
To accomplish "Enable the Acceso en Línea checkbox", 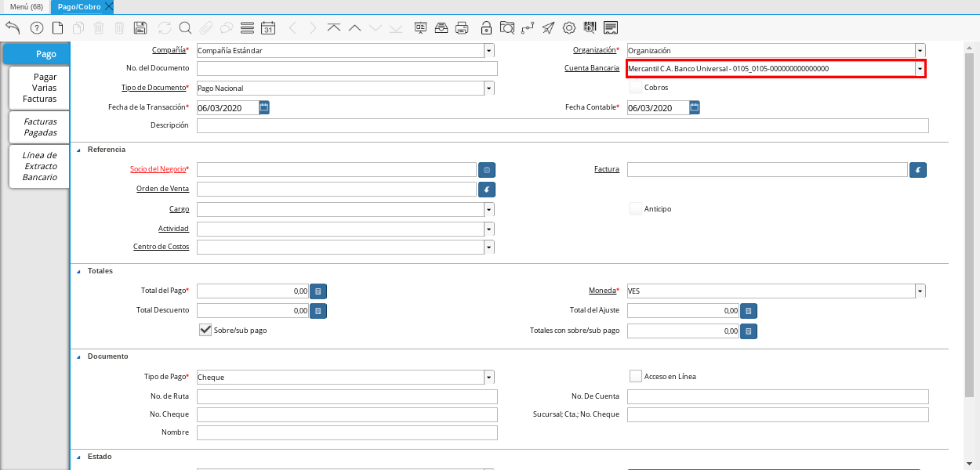I will (636, 376).
